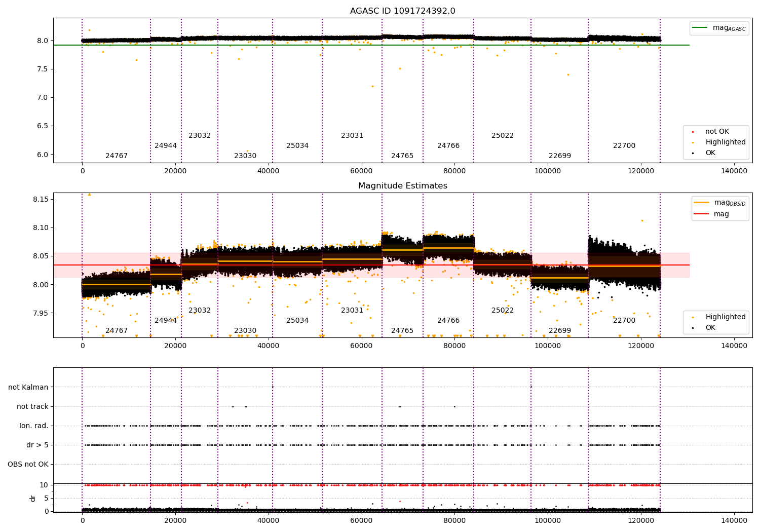Click obsid label 23031 in the top plot

point(352,136)
